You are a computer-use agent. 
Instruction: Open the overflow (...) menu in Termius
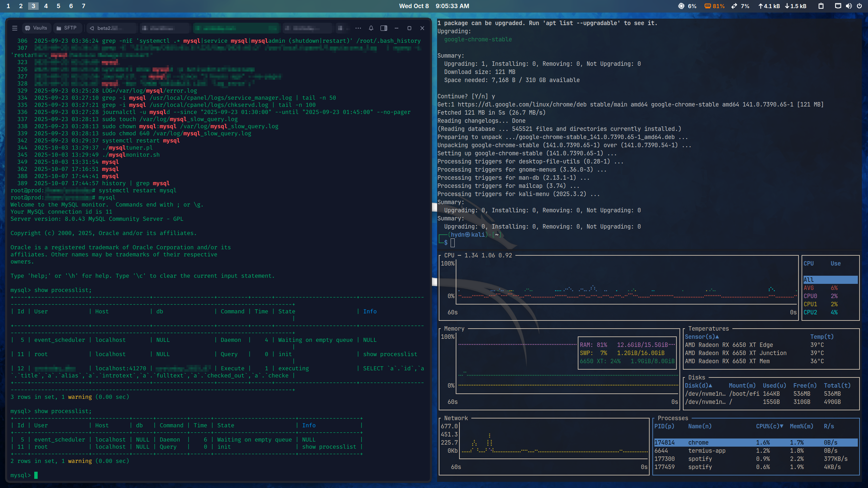coord(358,28)
